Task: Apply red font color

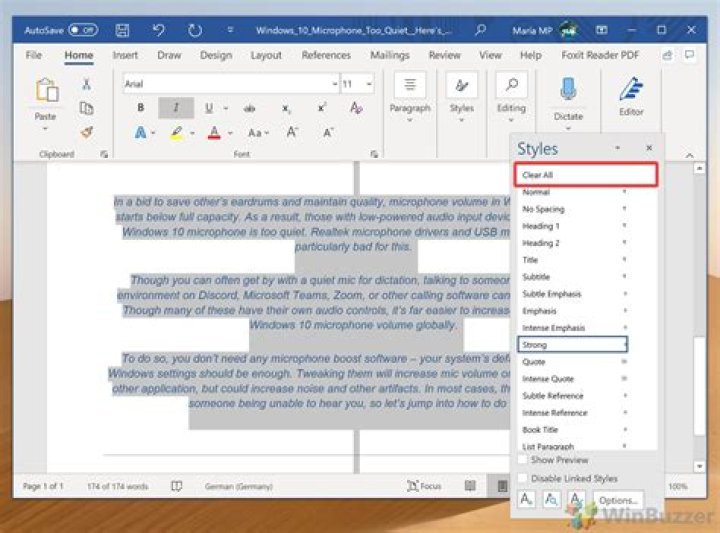Action: [x=214, y=133]
